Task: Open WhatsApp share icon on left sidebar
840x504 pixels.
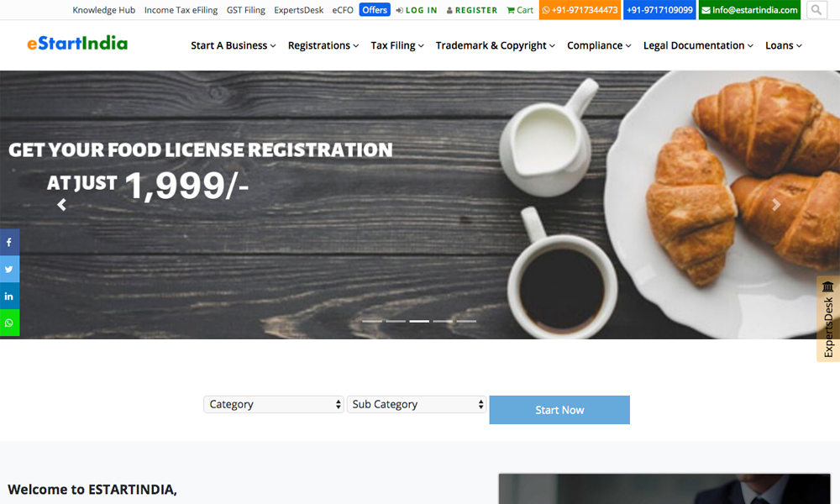Action: [x=9, y=323]
